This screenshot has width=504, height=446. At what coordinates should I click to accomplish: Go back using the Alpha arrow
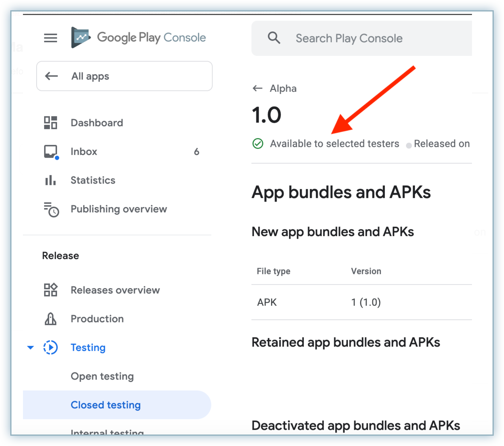pyautogui.click(x=257, y=88)
